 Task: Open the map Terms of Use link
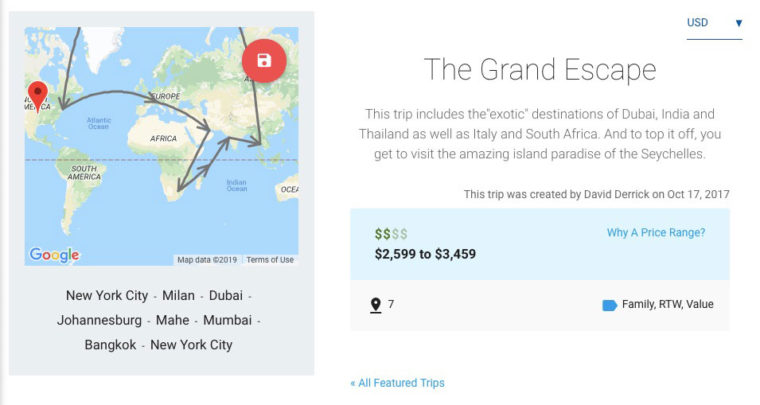click(x=270, y=260)
